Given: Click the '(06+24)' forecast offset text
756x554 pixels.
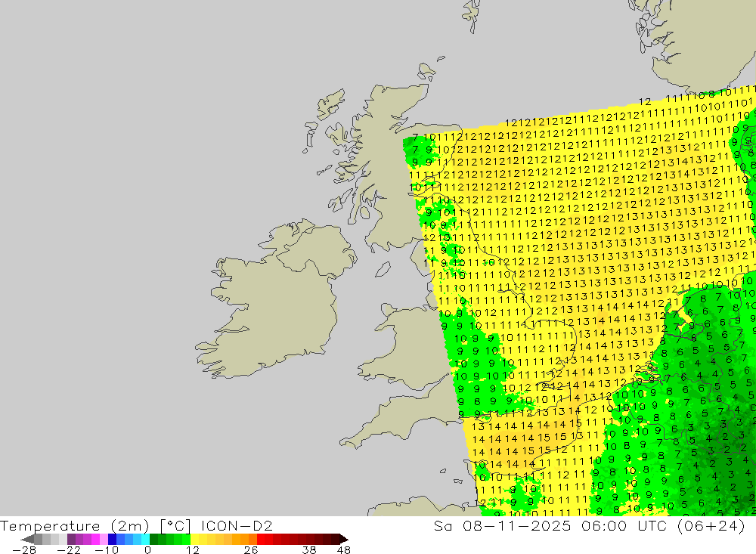Looking at the screenshot, I should coord(711,525).
